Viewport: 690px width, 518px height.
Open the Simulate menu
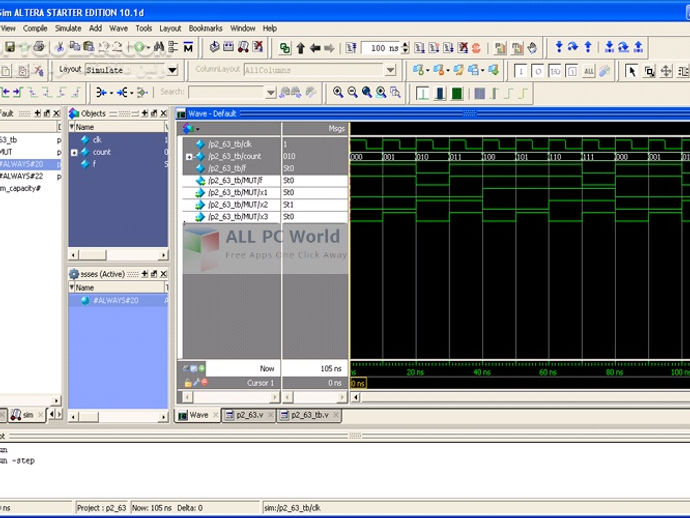pyautogui.click(x=68, y=28)
